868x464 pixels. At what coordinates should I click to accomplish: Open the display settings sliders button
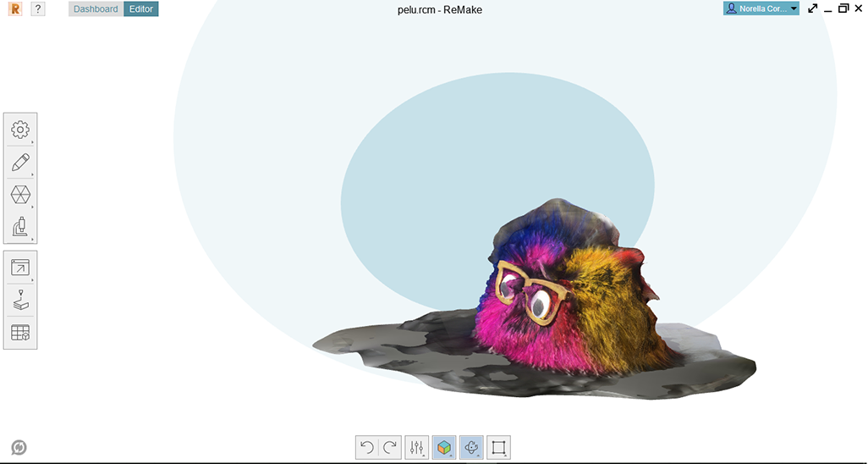(x=417, y=447)
